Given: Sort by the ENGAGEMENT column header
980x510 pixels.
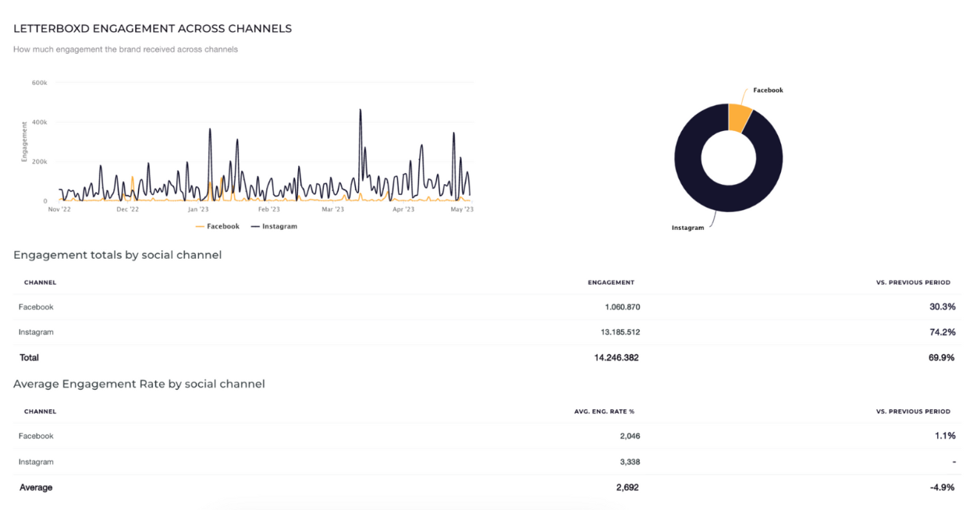Looking at the screenshot, I should 611,282.
